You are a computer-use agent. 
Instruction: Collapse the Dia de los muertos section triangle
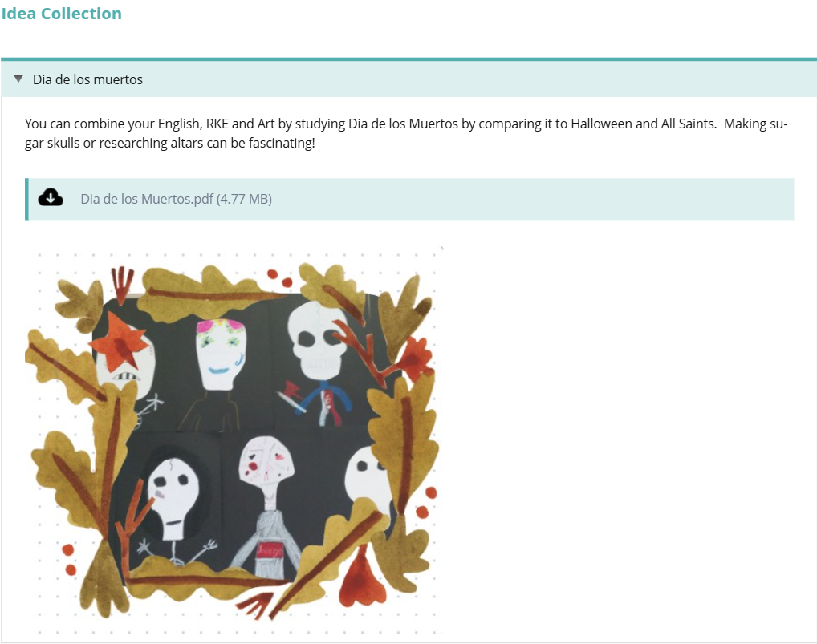pos(18,79)
